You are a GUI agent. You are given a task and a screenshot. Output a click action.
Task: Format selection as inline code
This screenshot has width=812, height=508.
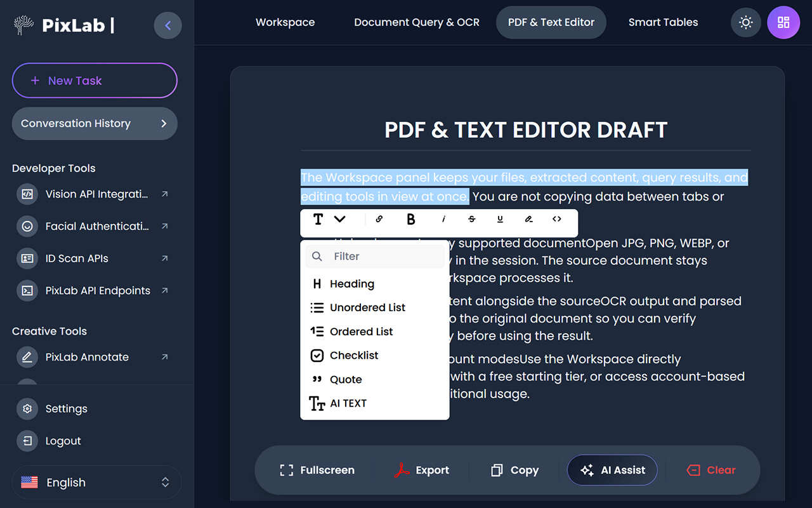(x=557, y=219)
